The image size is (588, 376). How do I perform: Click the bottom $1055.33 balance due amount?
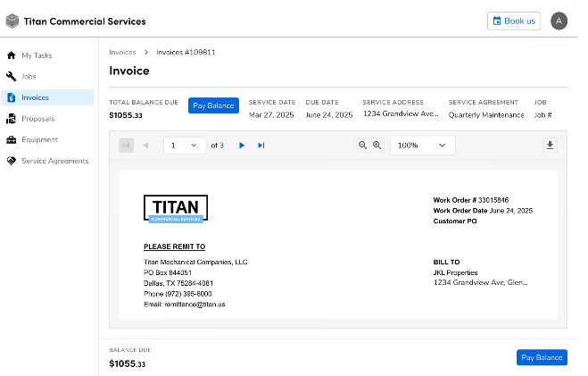click(127, 363)
